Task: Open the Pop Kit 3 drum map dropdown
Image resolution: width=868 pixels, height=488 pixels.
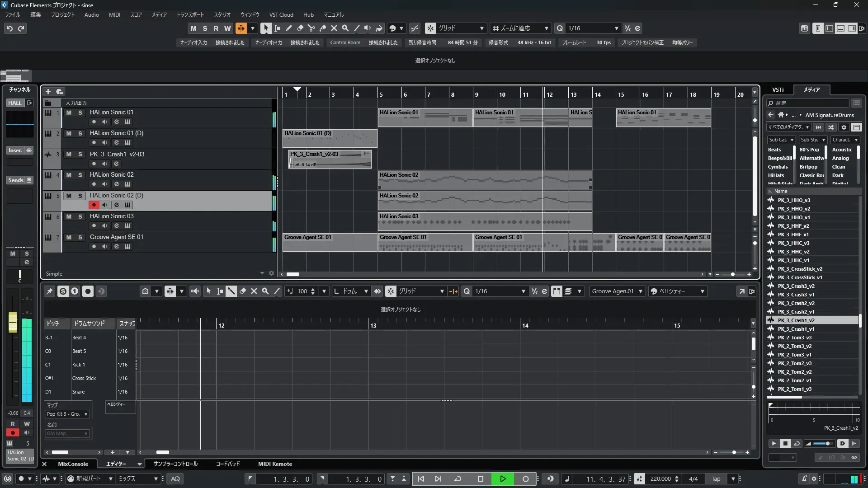Action: pyautogui.click(x=67, y=414)
